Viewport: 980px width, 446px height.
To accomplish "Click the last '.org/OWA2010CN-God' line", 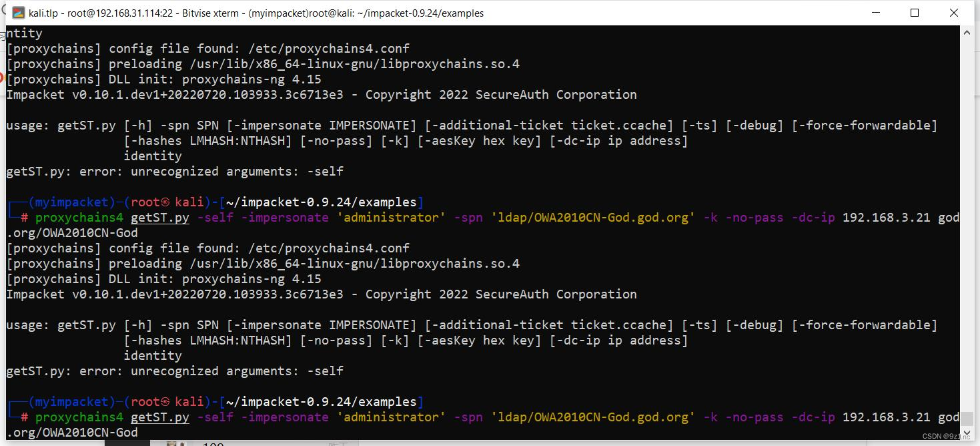I will tap(72, 433).
